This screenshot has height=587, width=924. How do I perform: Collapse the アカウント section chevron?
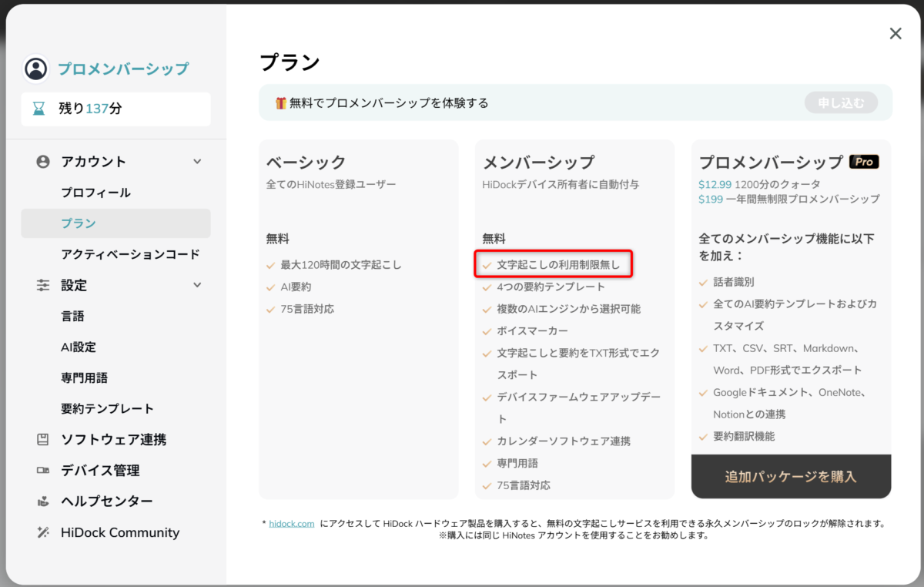pyautogui.click(x=197, y=162)
